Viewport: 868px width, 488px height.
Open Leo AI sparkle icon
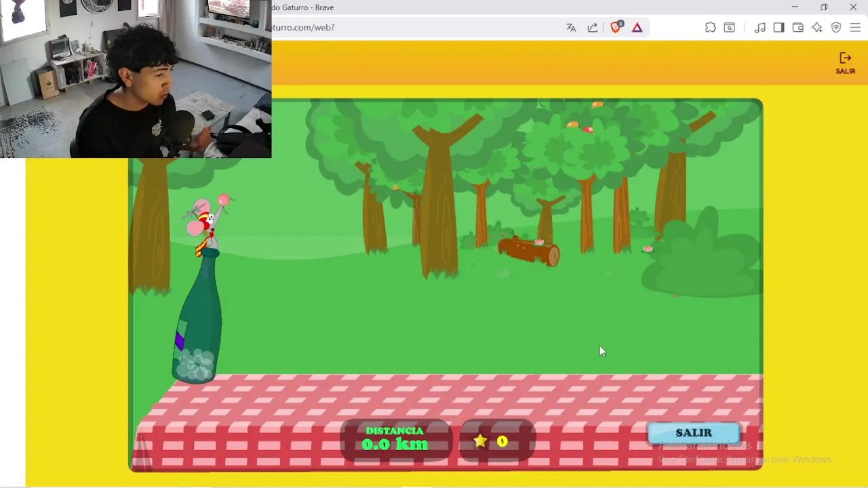(x=817, y=28)
